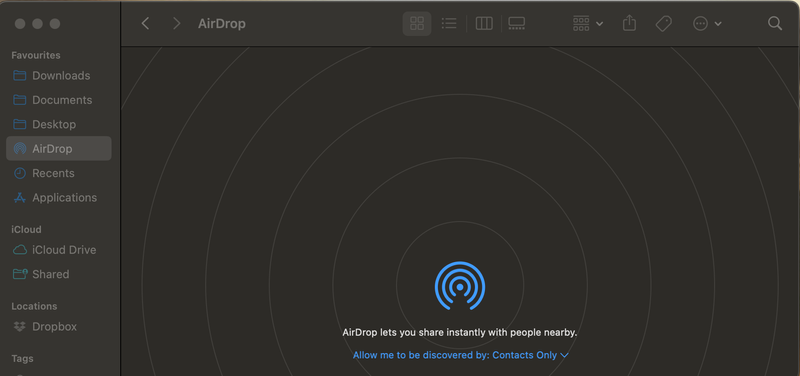This screenshot has width=800, height=376.
Task: Zoom the Finder window
Action: [x=55, y=23]
